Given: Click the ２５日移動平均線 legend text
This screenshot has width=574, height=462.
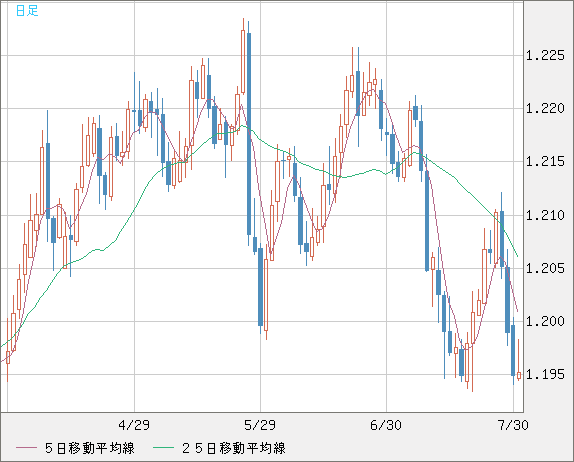Looking at the screenshot, I should tap(234, 448).
